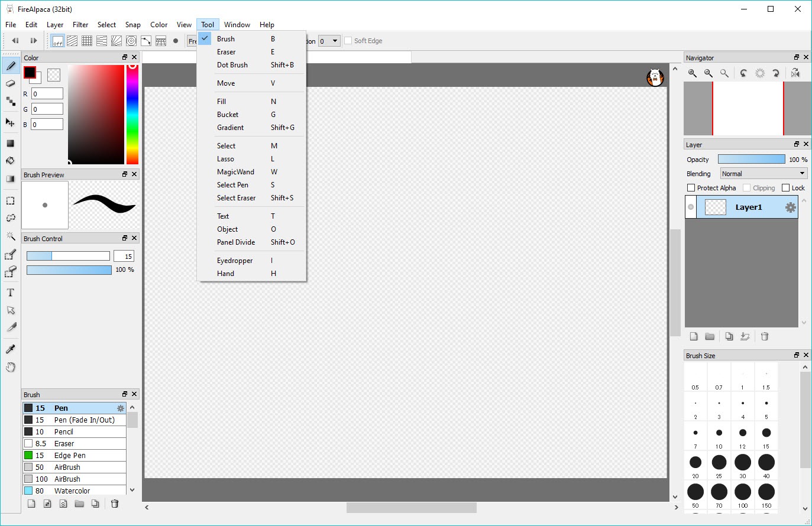Open the Blending mode dropdown
This screenshot has width=812, height=526.
coord(763,174)
